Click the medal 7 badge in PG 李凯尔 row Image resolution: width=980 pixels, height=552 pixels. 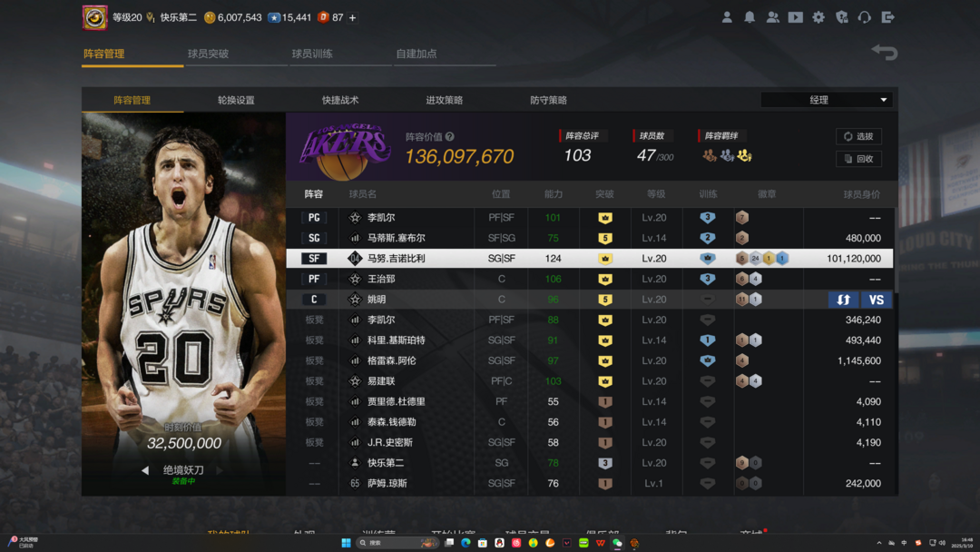(x=742, y=218)
